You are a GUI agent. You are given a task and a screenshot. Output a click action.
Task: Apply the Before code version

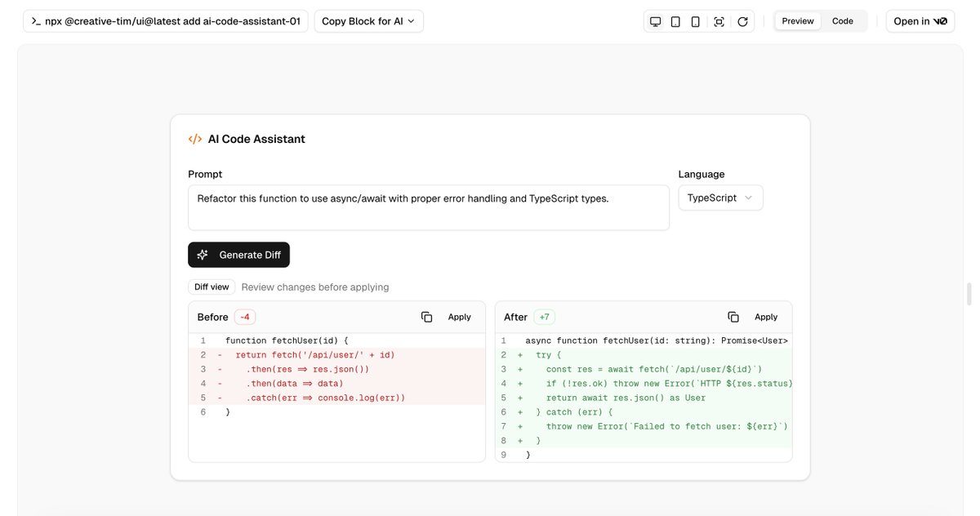tap(459, 317)
